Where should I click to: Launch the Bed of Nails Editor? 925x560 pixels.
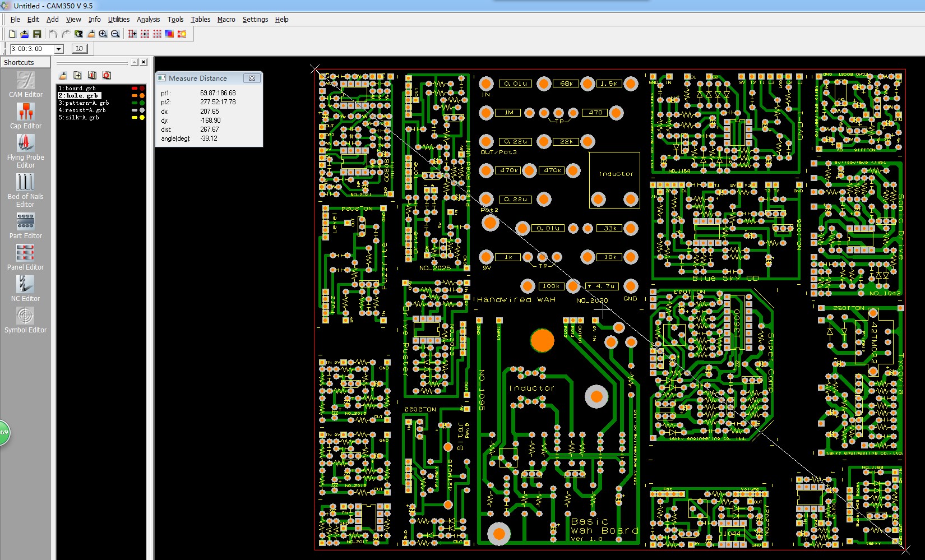coord(25,190)
